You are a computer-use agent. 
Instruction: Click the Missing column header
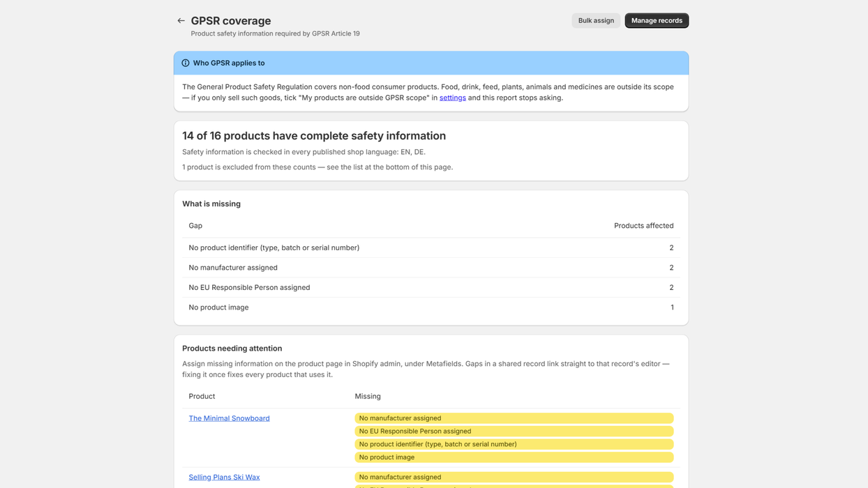pyautogui.click(x=368, y=397)
